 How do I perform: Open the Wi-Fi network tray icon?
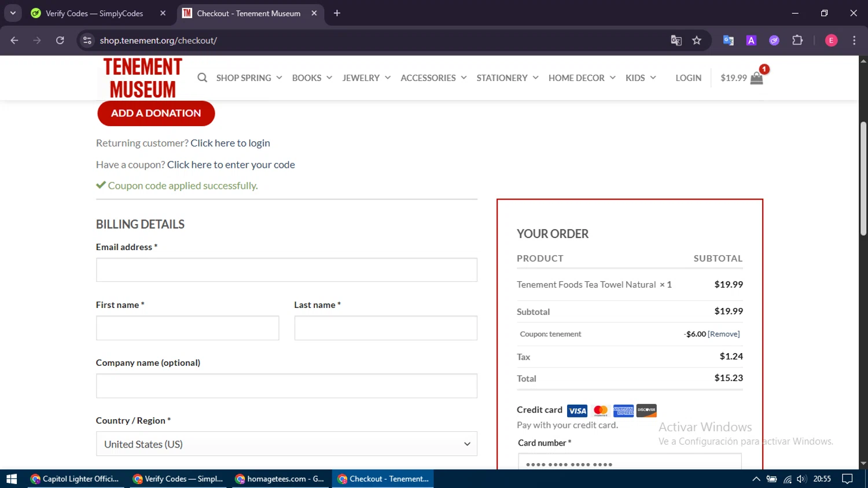coord(787,479)
